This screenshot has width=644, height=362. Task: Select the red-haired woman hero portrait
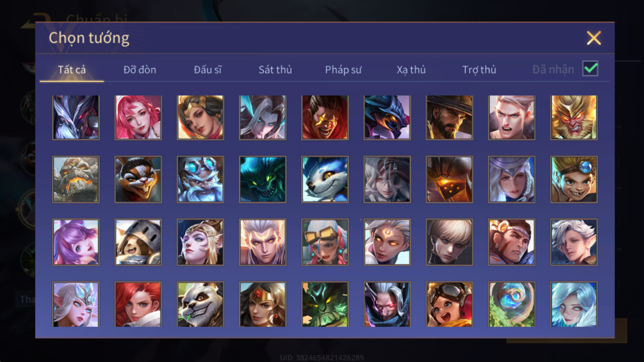pyautogui.click(x=138, y=304)
